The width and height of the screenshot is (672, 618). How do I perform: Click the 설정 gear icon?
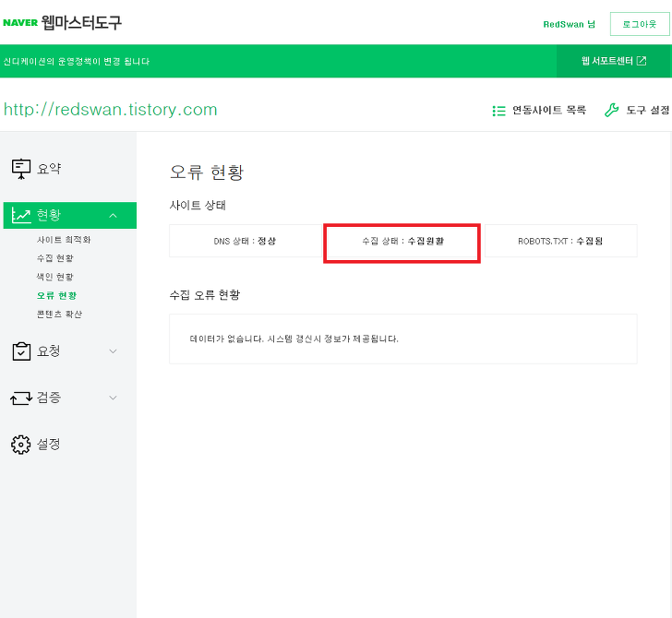(x=21, y=445)
